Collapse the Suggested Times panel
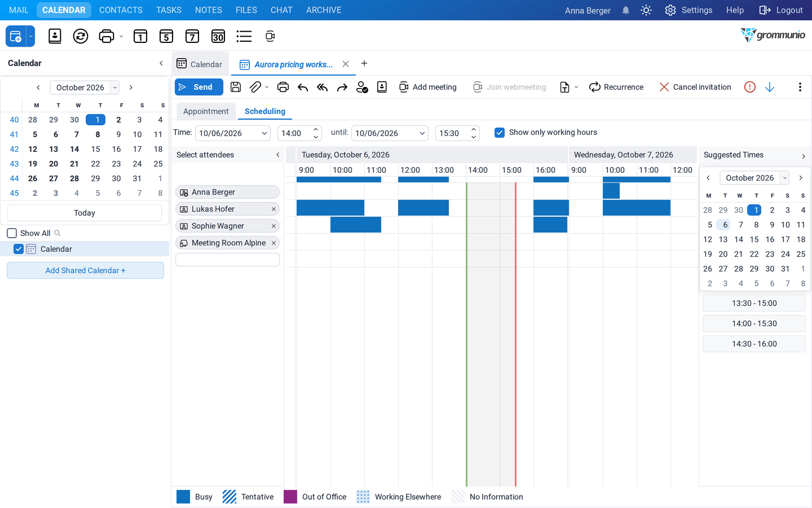 (x=803, y=156)
